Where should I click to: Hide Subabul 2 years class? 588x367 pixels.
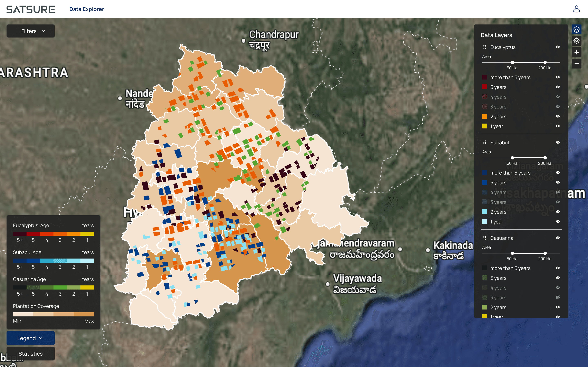point(558,212)
